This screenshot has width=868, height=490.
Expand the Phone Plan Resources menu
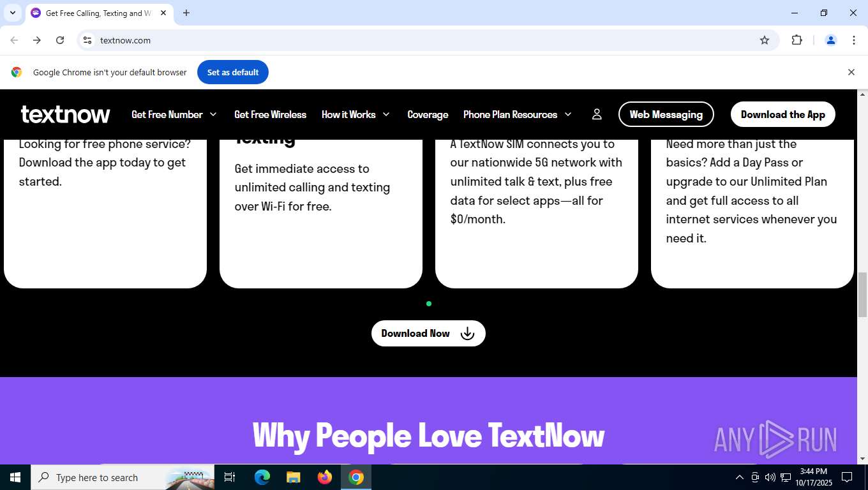pos(518,114)
